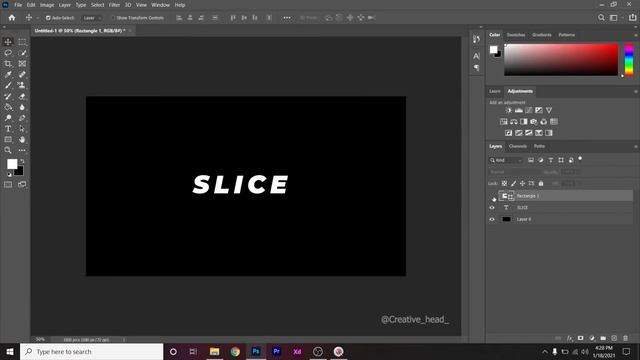Viewport: 640px width, 360px height.
Task: Open the Window menu
Action: tap(160, 5)
